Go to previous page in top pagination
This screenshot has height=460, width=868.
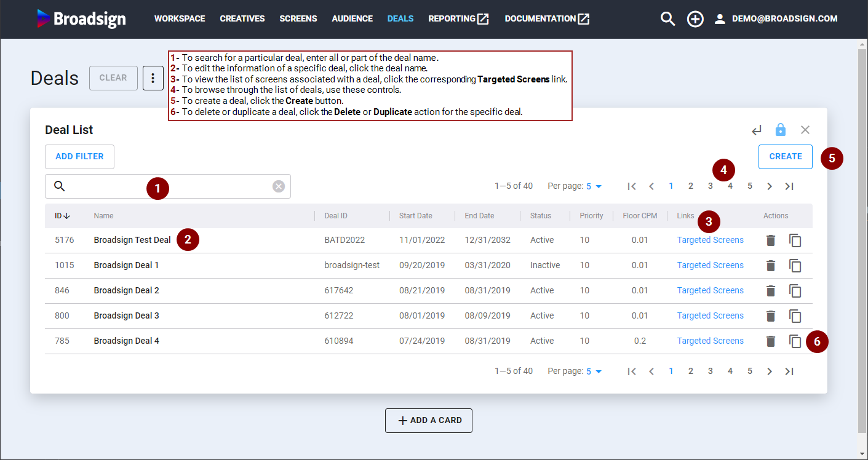651,186
